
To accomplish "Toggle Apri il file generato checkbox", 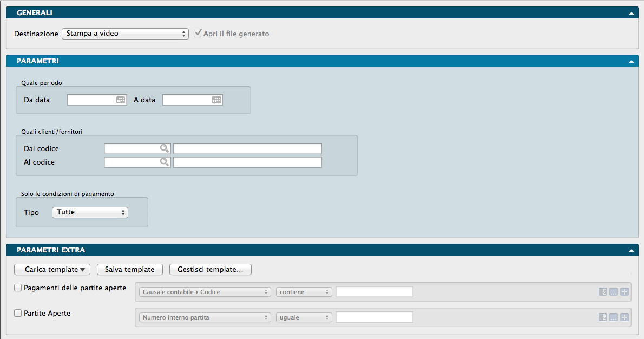I will [198, 34].
